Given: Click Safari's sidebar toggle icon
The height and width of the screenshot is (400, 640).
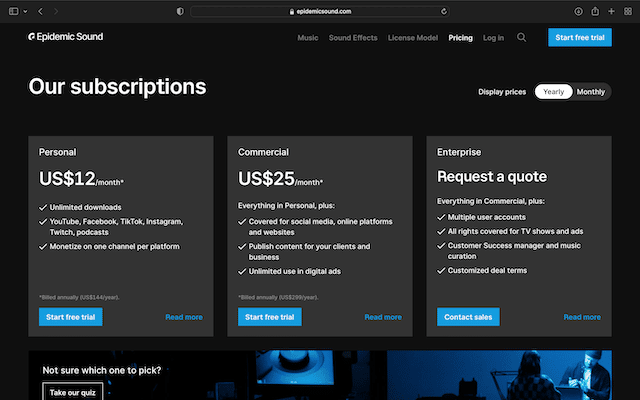Looking at the screenshot, I should click(13, 11).
